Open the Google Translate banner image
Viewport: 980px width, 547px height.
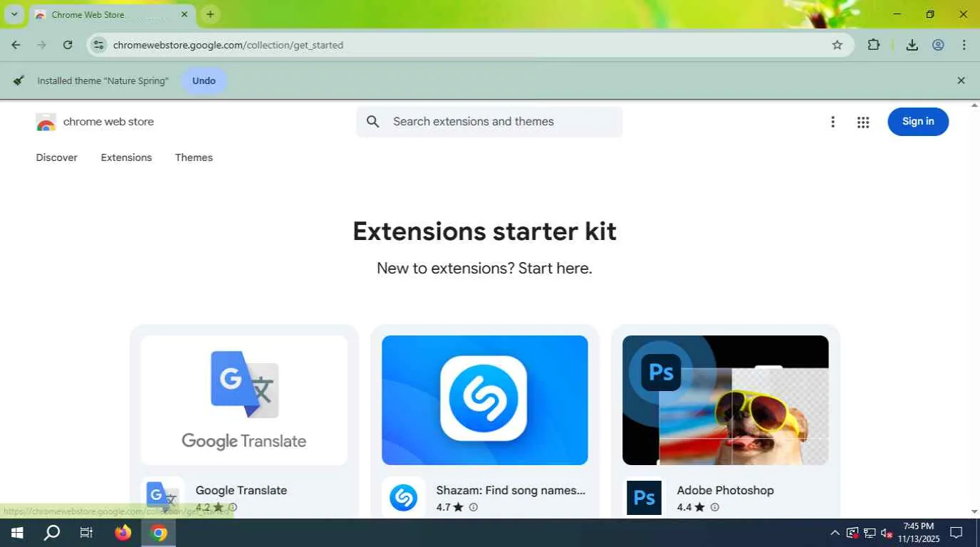tap(244, 400)
